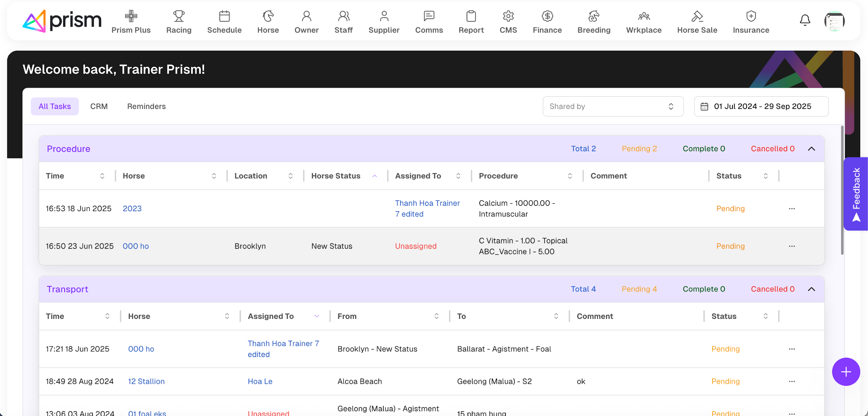Open the date range picker field
Screen dimensions: 868x416
pos(761,107)
